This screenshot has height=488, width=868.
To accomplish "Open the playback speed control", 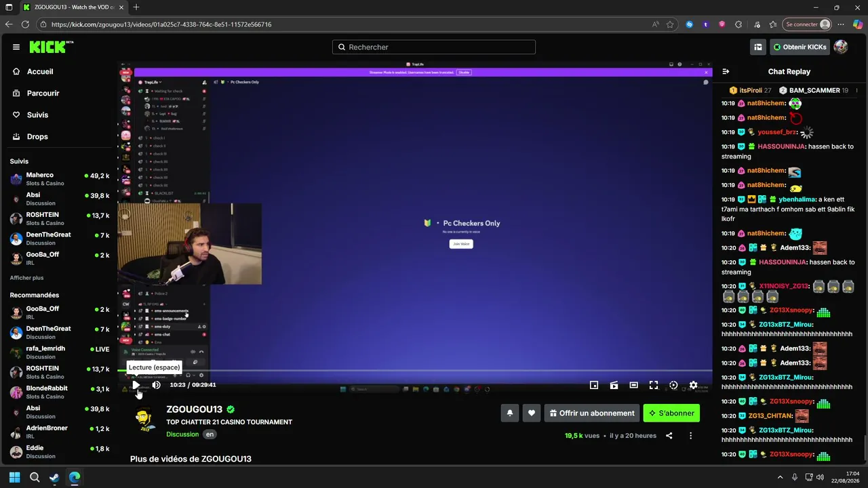I will click(x=673, y=385).
